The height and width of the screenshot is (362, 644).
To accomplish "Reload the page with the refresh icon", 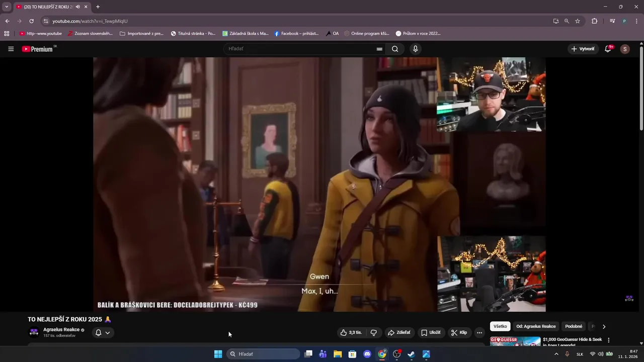I will coord(31,21).
